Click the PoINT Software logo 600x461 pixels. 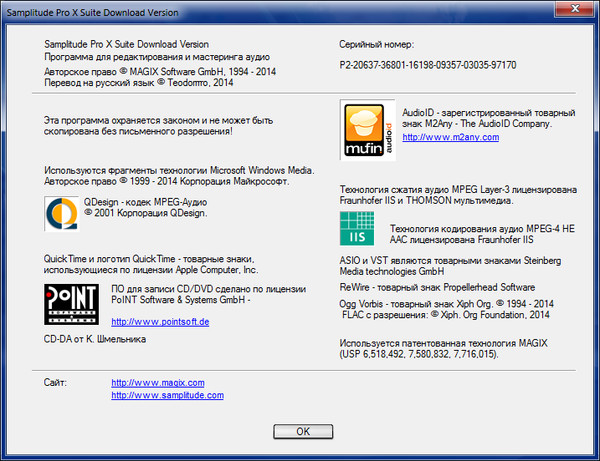pos(70,303)
